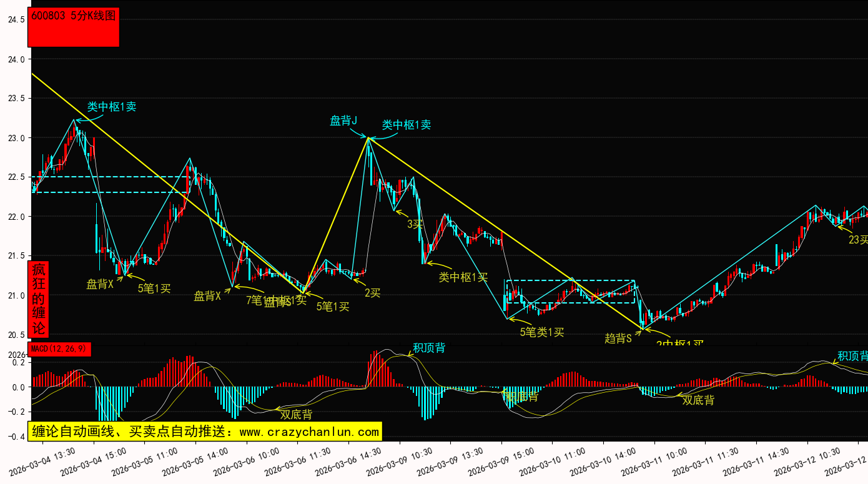
Task: Select the 盘背J annotation label
Action: point(343,121)
